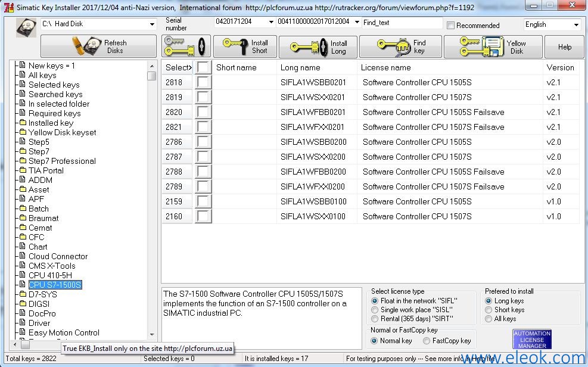588x367 pixels.
Task: Click the Batch folder icon
Action: [23, 209]
